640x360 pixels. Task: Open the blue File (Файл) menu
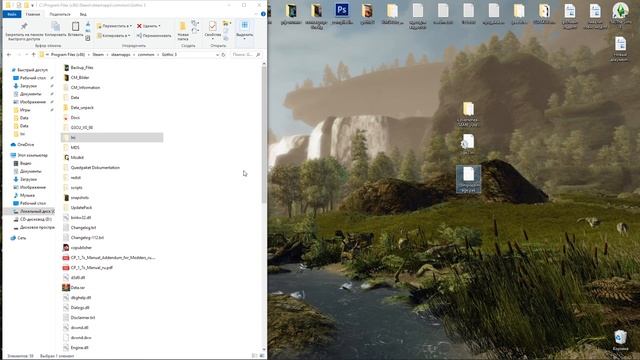(12, 14)
